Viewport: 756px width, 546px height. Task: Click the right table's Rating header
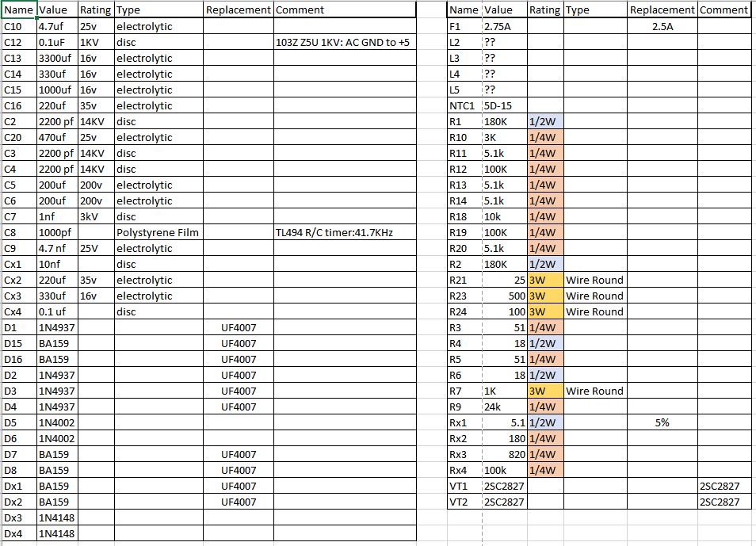click(545, 10)
